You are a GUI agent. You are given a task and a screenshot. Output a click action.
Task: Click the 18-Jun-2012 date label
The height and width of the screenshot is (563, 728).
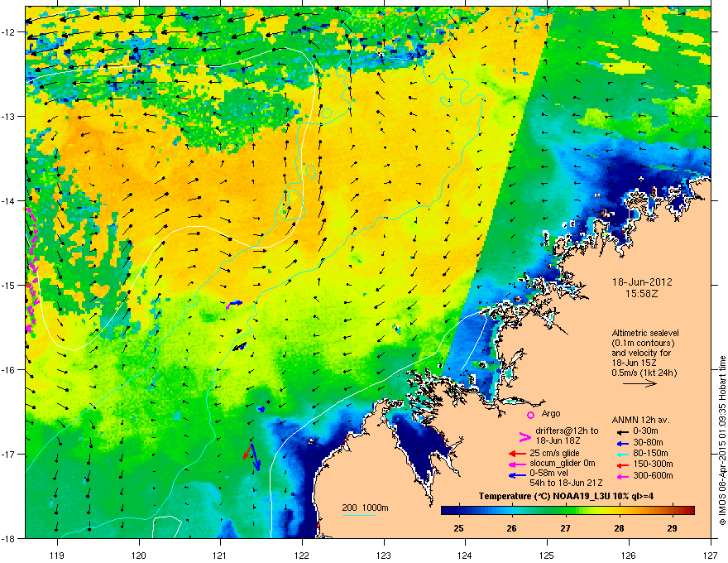(642, 282)
